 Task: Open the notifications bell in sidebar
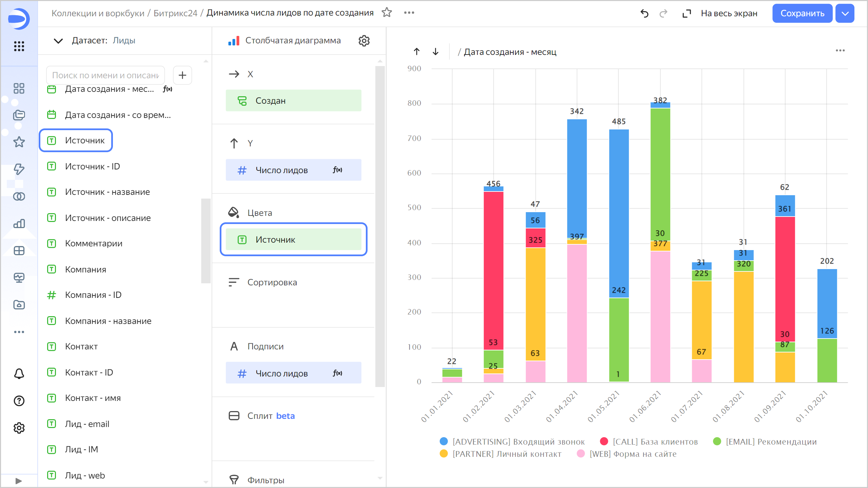coord(19,374)
